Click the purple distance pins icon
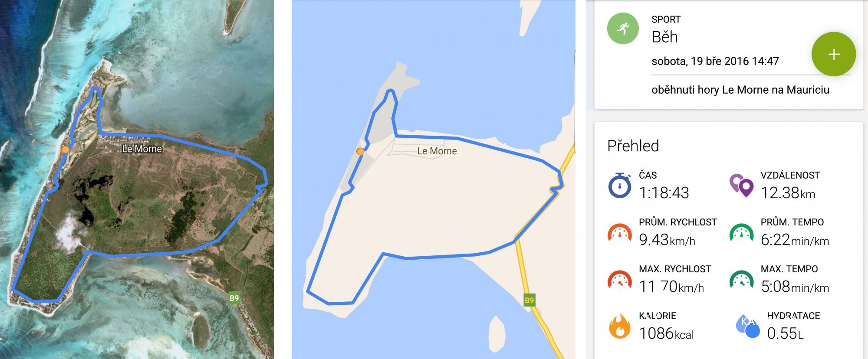 (741, 186)
